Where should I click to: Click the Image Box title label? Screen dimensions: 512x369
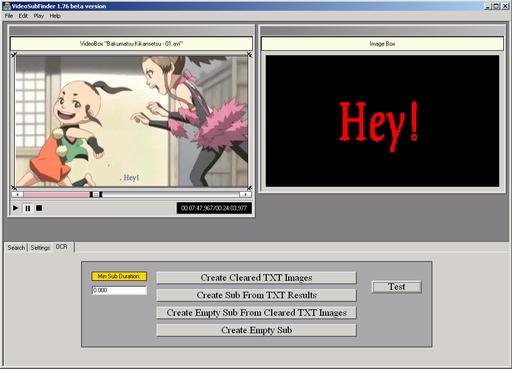tap(382, 44)
